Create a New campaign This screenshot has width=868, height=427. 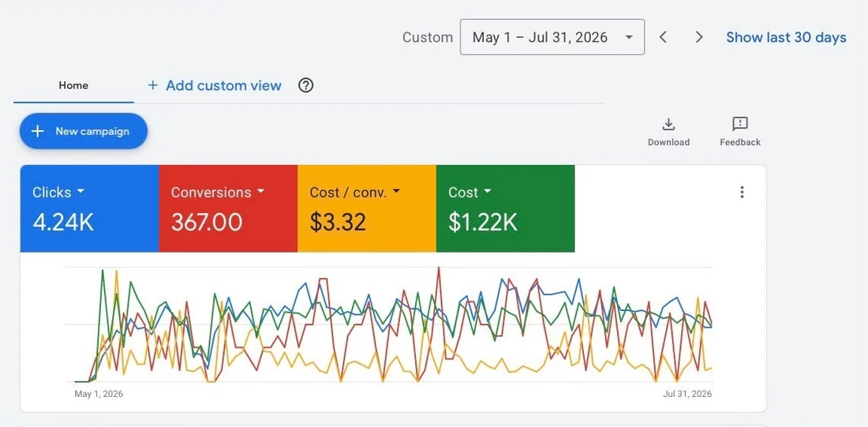click(84, 131)
